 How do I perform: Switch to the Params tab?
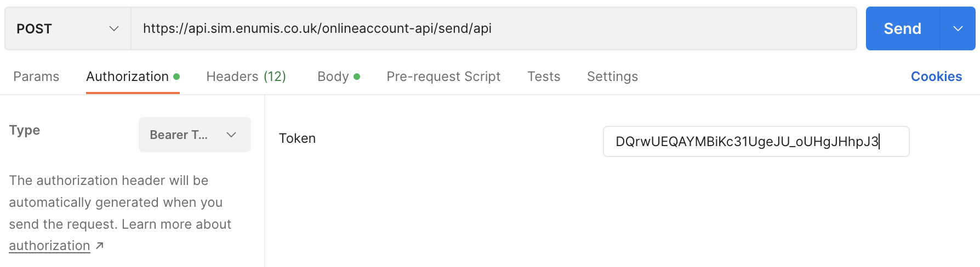pos(36,77)
